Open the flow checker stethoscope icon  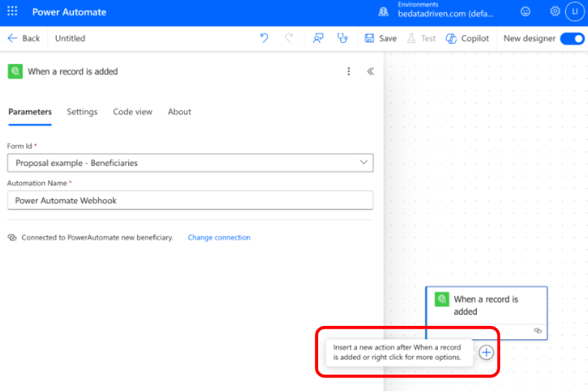pyautogui.click(x=343, y=38)
